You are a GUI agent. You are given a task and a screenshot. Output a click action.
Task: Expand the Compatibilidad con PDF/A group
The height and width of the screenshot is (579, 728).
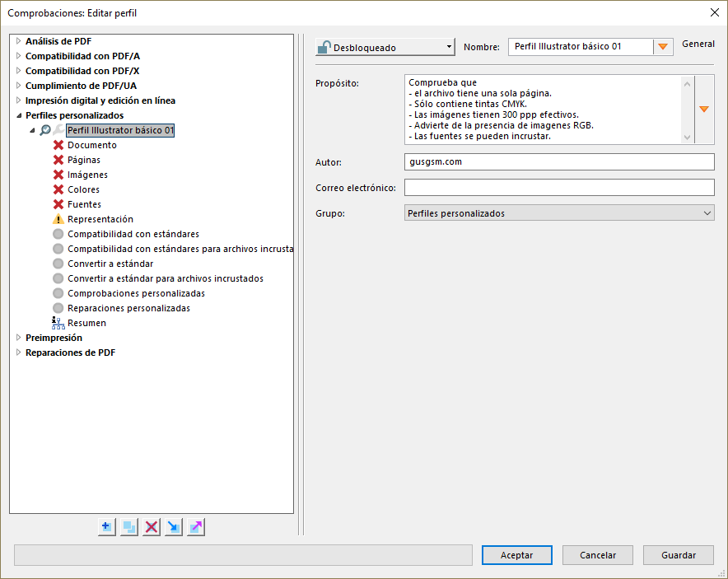19,56
